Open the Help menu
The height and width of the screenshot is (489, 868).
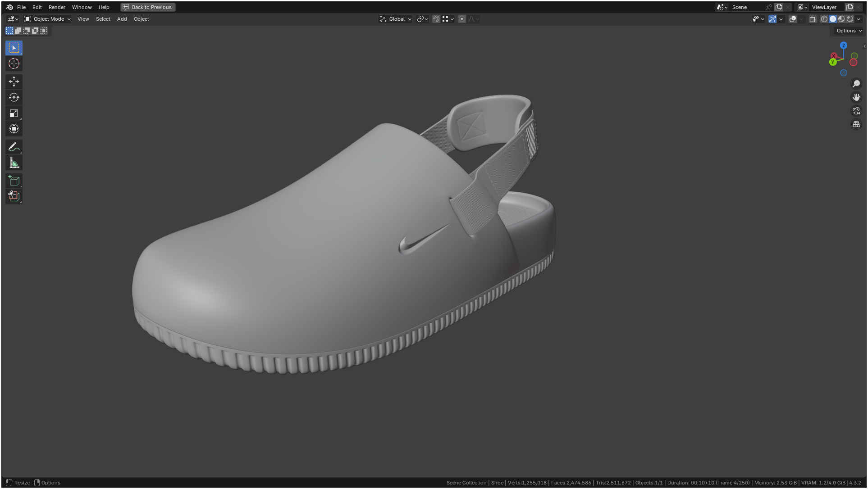coord(104,7)
